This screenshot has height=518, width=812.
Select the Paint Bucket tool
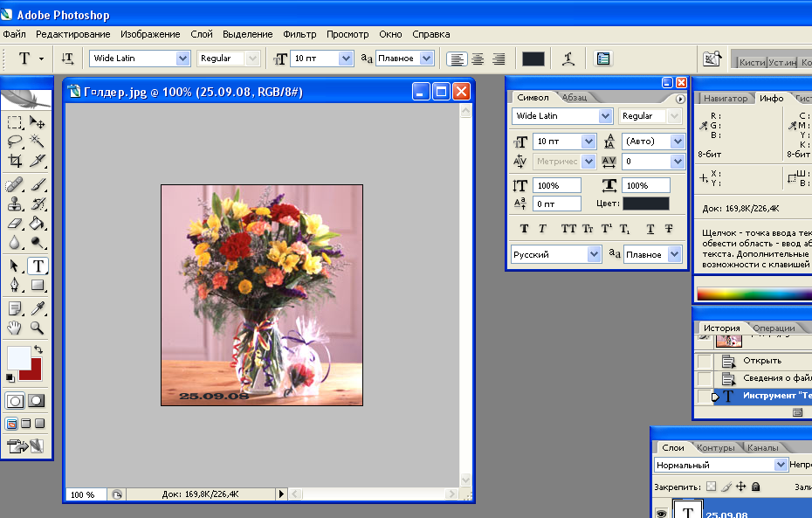[x=37, y=224]
